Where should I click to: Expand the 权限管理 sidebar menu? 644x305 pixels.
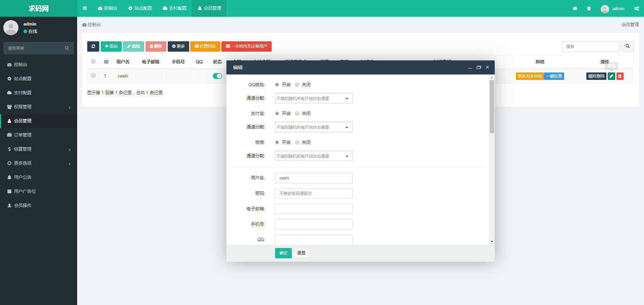(39, 107)
